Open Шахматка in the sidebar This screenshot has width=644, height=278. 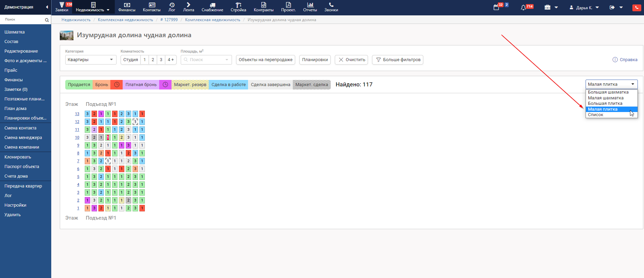tap(14, 32)
